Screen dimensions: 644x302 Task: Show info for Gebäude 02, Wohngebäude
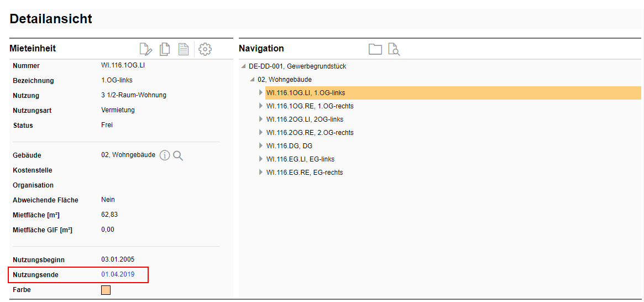pyautogui.click(x=165, y=156)
